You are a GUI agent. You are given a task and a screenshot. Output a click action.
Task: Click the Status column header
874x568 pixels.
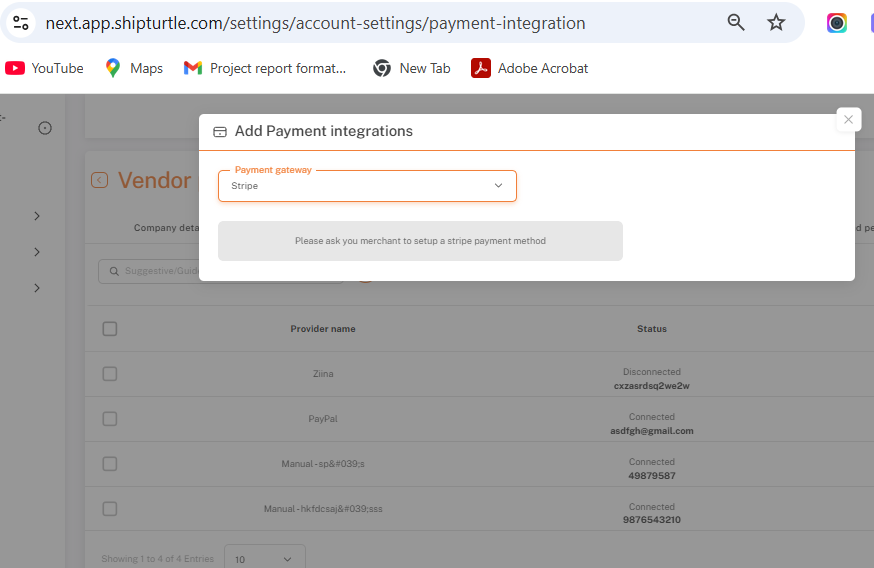652,329
